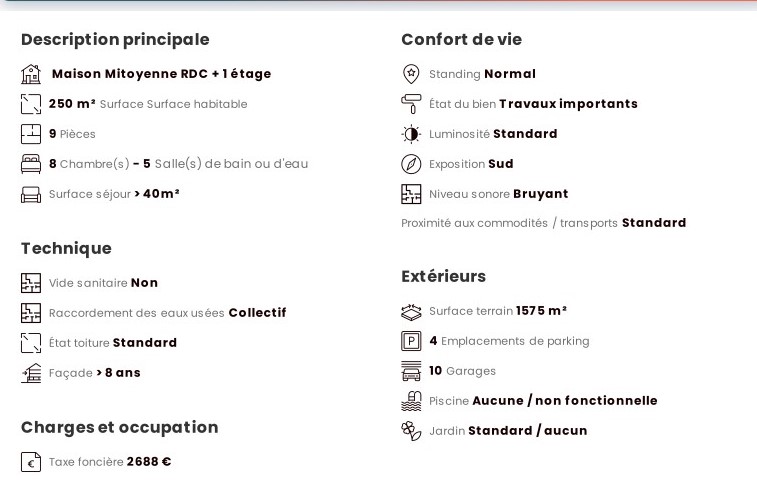Click the sofa icon for Surface séjour
Viewport: 757px width, 482px height.
point(31,194)
